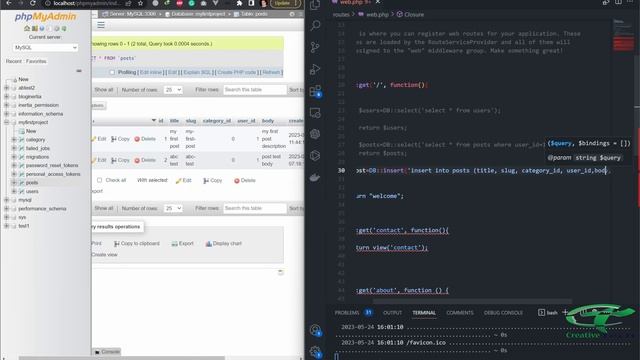The height and width of the screenshot is (360, 640).
Task: Expand the performance_schema database node
Action: pos(7,209)
